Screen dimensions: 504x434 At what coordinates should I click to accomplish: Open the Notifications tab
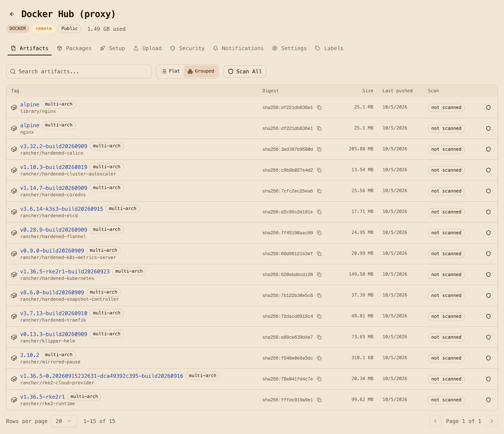[x=238, y=48]
